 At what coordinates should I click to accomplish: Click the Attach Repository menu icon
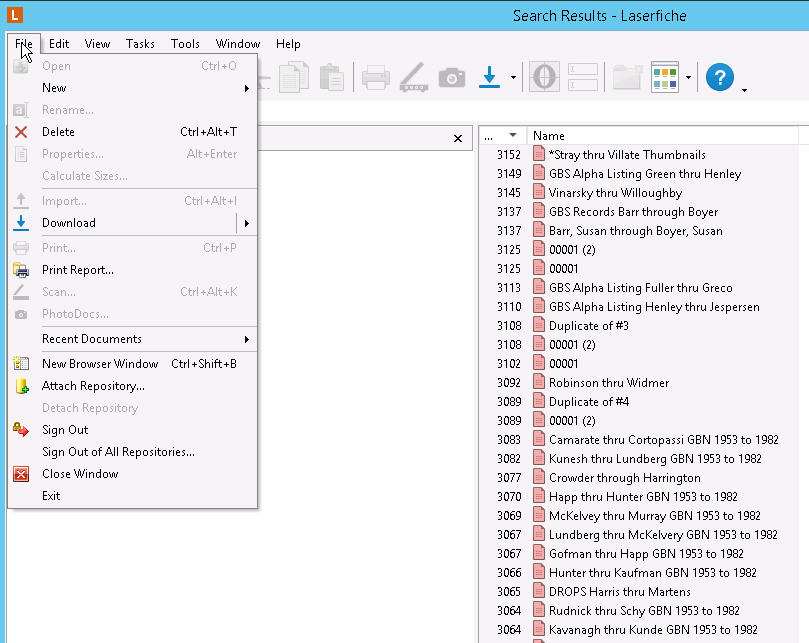tap(21, 386)
